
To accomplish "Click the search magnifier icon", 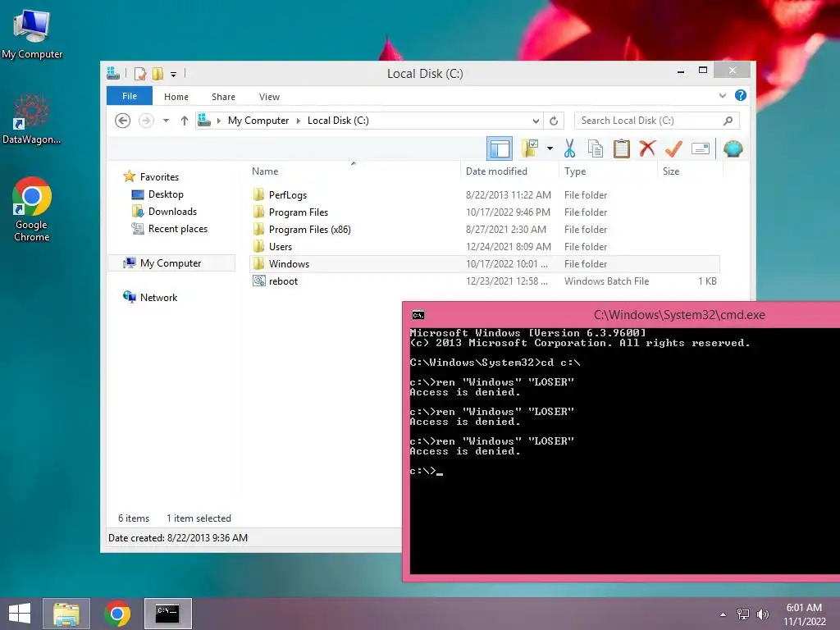I will point(728,121).
